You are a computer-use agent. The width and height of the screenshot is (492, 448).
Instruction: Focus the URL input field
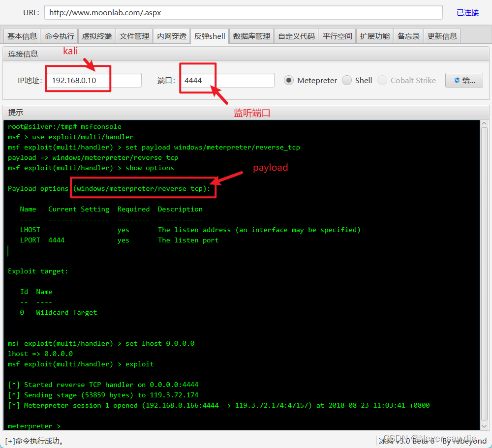(x=243, y=13)
